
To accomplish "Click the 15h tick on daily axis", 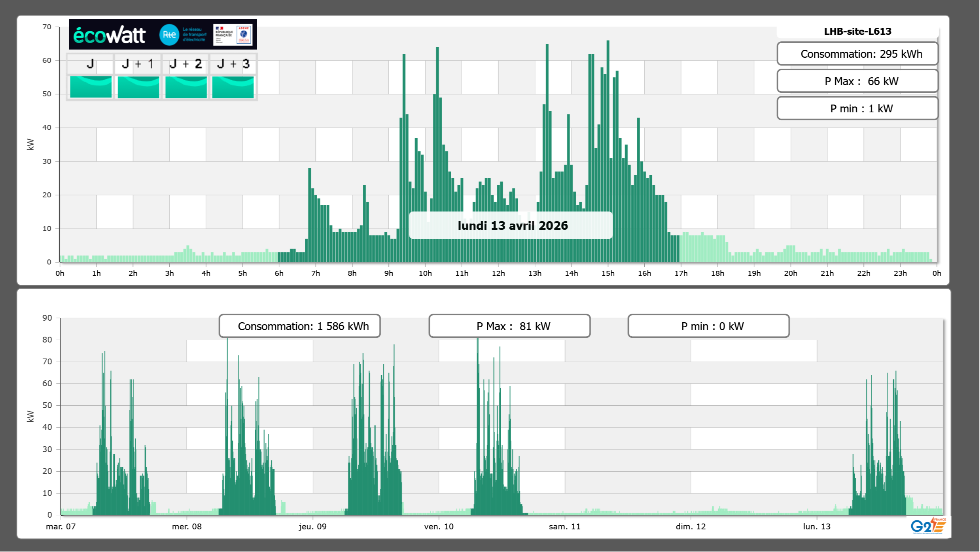I will 608,273.
